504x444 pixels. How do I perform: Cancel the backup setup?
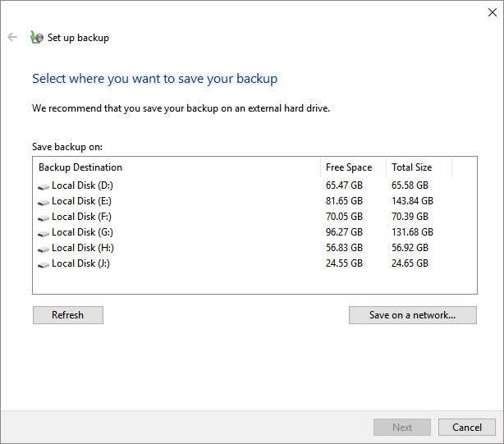pos(466,428)
